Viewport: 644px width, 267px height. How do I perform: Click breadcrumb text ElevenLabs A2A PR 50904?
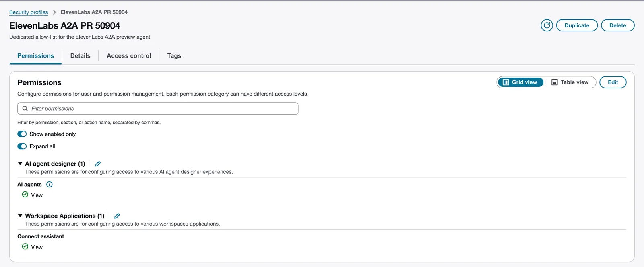pos(94,12)
